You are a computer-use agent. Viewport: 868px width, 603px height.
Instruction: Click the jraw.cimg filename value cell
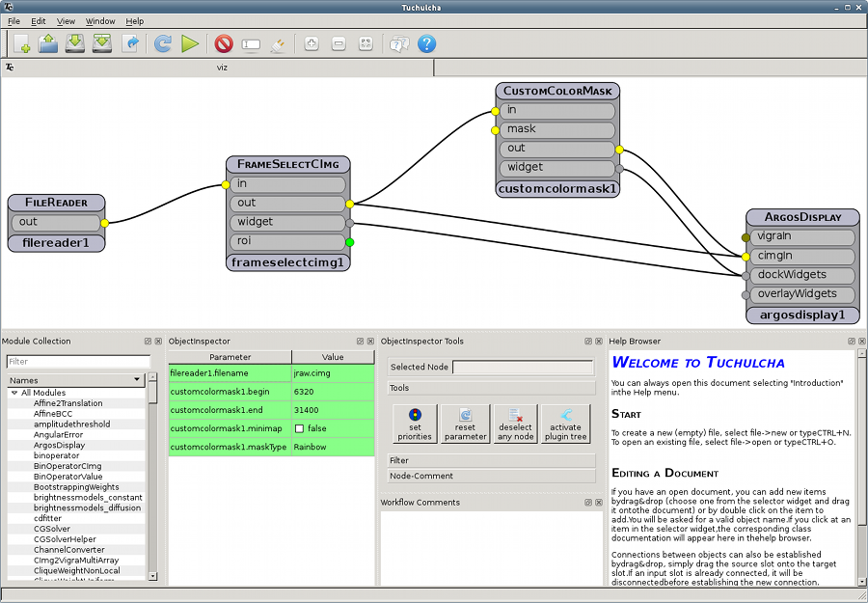[x=334, y=373]
